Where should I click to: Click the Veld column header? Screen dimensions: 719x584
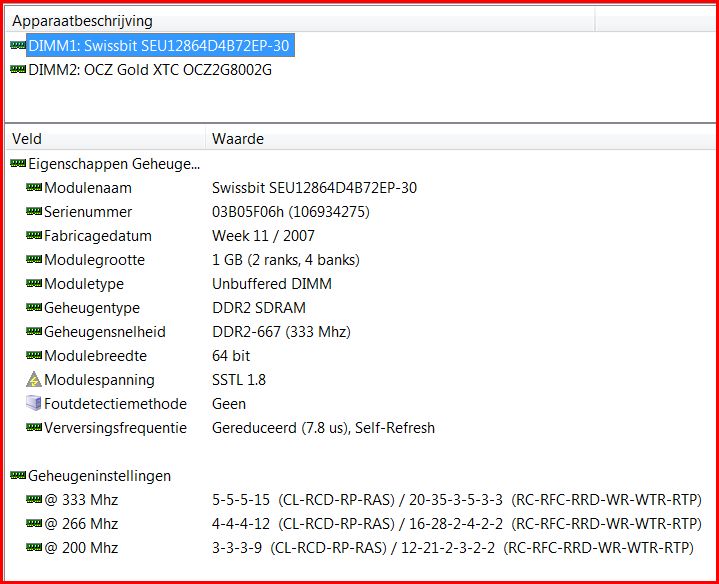click(x=105, y=138)
